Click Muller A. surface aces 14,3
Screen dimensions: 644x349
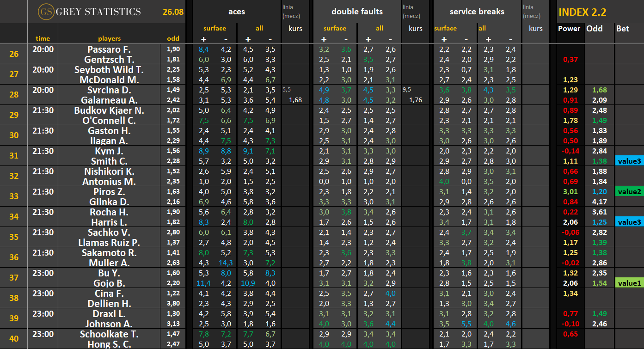click(x=226, y=263)
